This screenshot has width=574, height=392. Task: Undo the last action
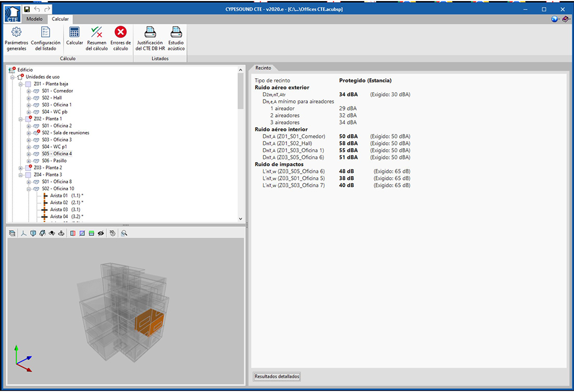[37, 9]
